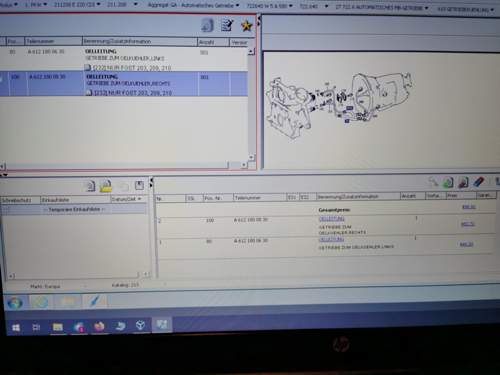This screenshot has width=500, height=375.
Task: Click the Gesamtpreis total price link
Action: coord(468,207)
